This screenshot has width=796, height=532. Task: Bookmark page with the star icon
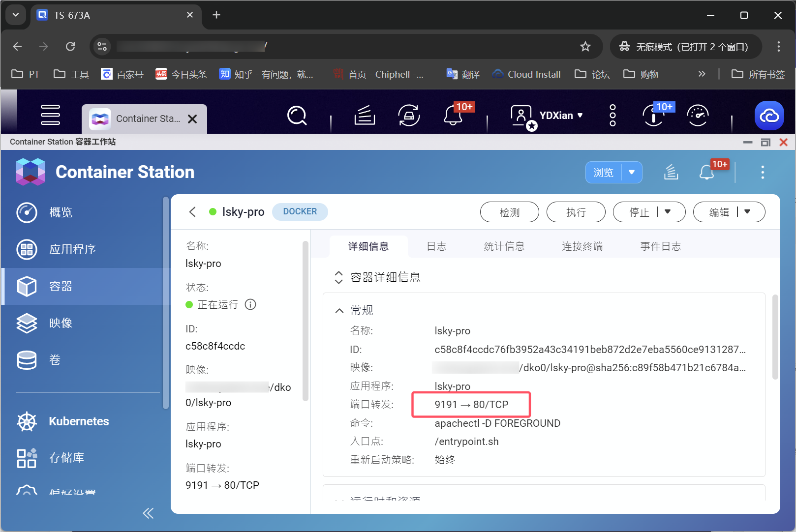585,46
